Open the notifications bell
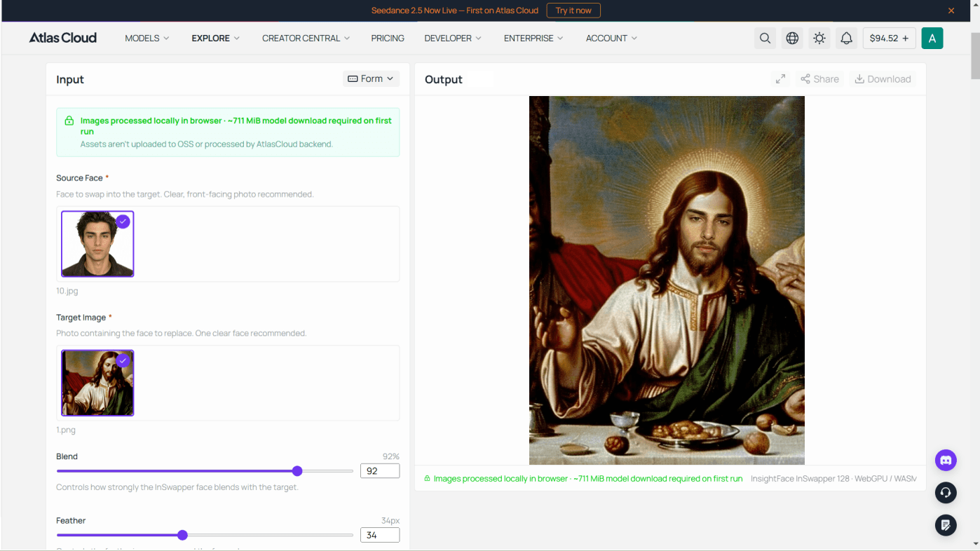Screen dimensions: 980x551 pyautogui.click(x=847, y=38)
